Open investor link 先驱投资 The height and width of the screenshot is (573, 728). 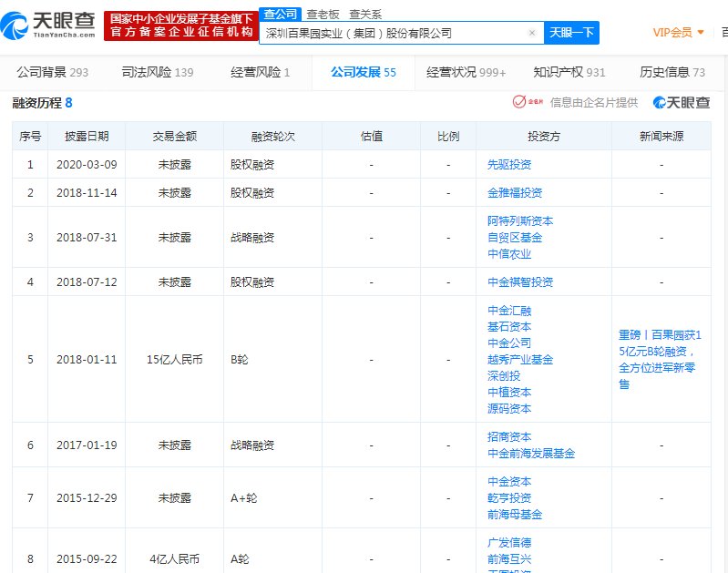pos(509,164)
